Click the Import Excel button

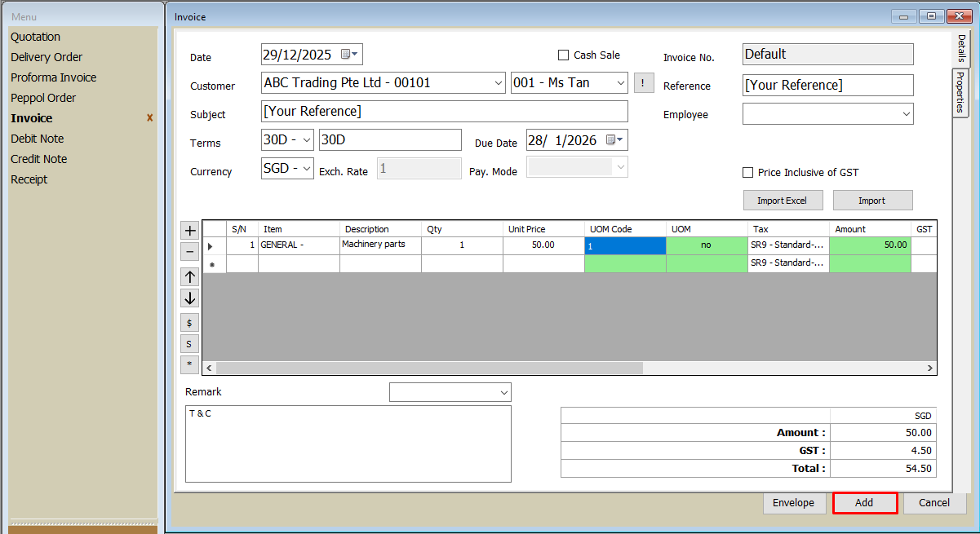[x=783, y=201]
